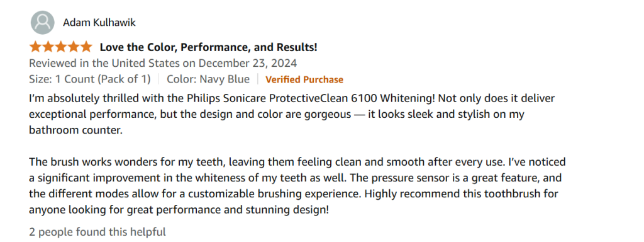Image resolution: width=644 pixels, height=242 pixels.
Task: Click the last line ending "stunning design!"
Action: (x=179, y=210)
